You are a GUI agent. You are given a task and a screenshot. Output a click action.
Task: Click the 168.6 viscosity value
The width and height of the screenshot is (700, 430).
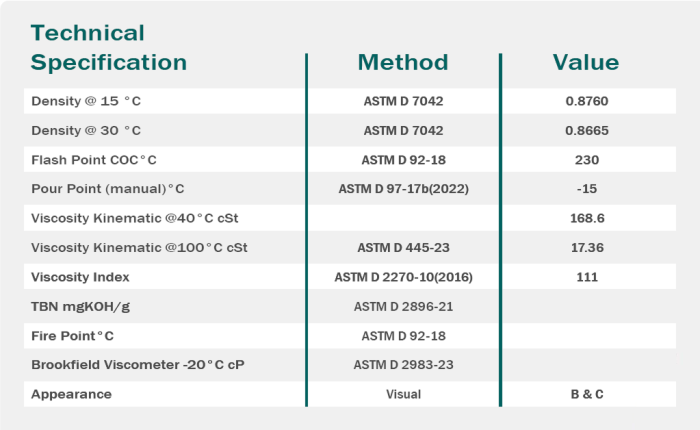coord(587,218)
